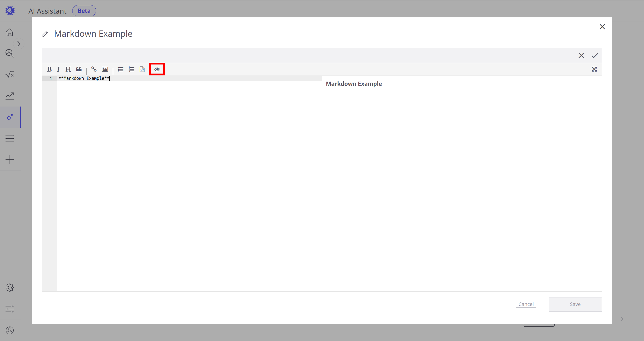Toggle fullscreen editor mode
The height and width of the screenshot is (341, 644).
point(594,69)
